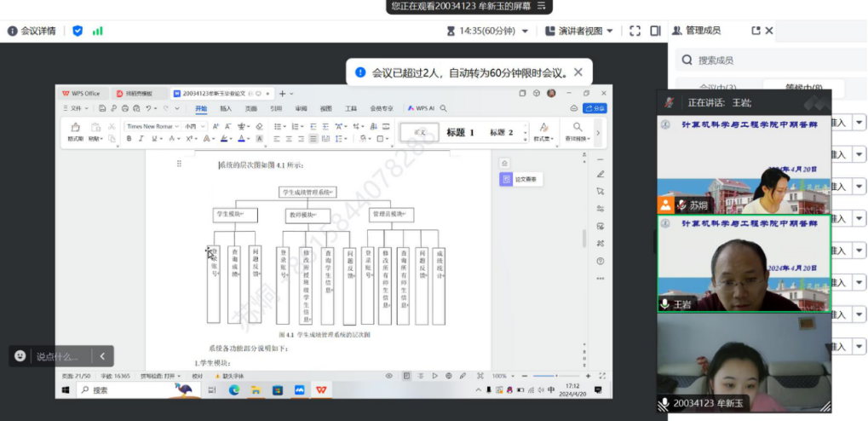Click the blue security shield icon
The height and width of the screenshot is (421, 868).
click(78, 31)
